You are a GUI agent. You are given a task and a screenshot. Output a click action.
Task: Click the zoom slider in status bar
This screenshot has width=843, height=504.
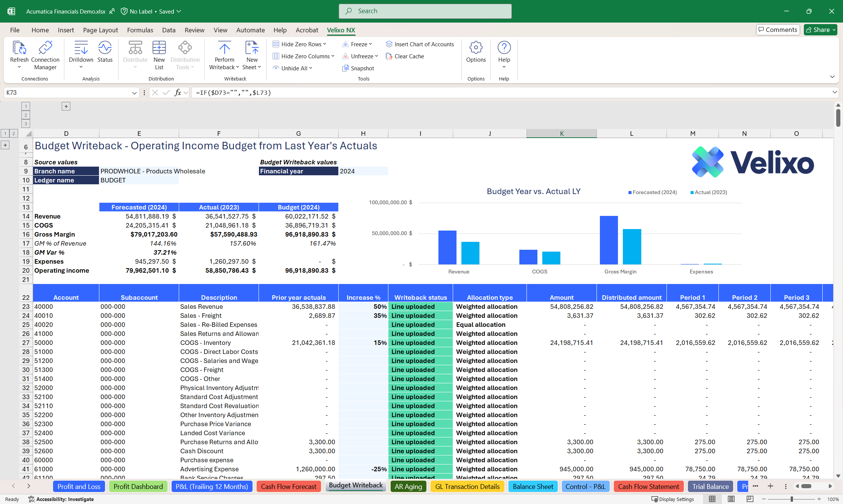791,499
